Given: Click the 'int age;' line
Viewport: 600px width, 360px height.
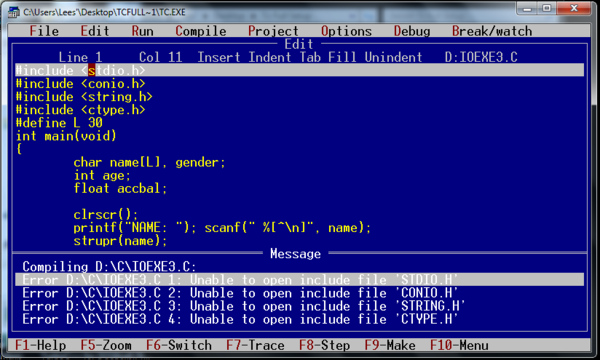Looking at the screenshot, I should [x=102, y=176].
